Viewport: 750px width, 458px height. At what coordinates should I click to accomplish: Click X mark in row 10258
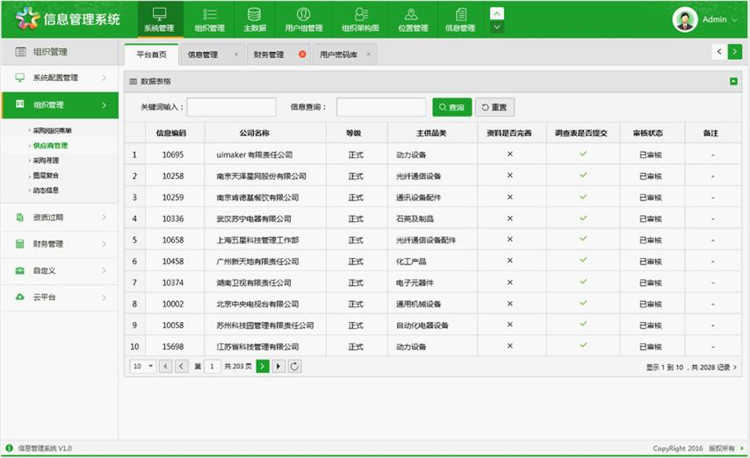click(510, 175)
